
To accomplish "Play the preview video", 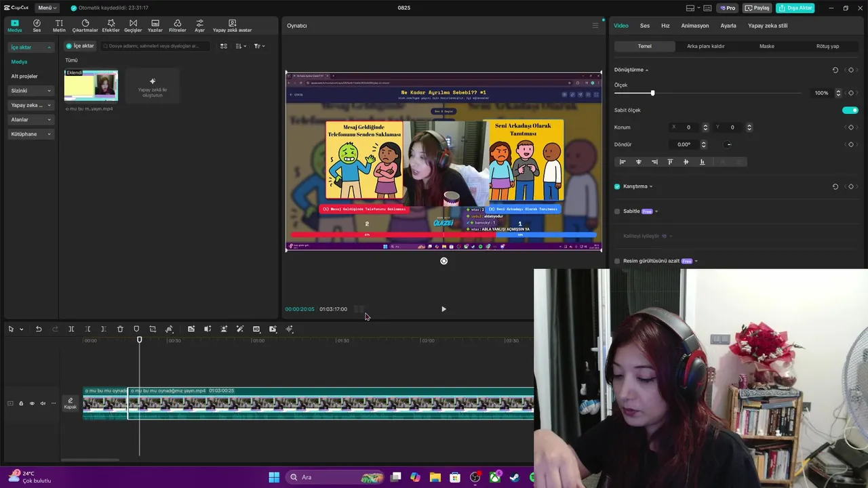I will pyautogui.click(x=443, y=309).
